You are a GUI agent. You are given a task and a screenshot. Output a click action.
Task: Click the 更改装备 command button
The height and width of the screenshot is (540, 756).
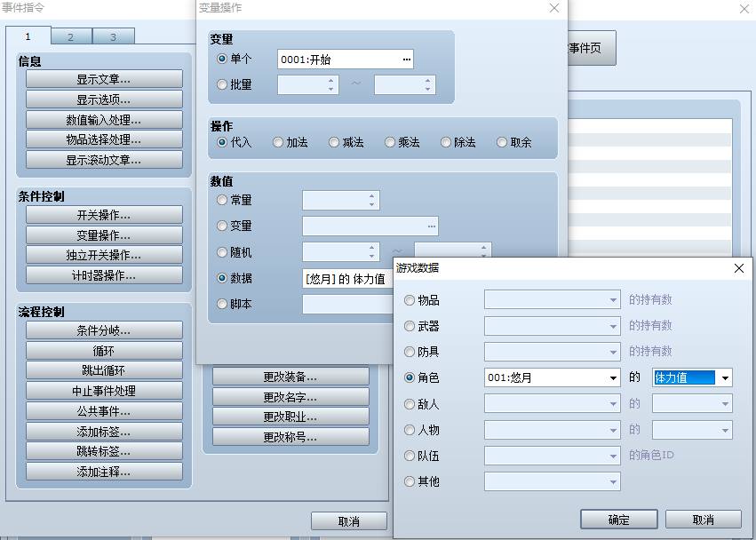tap(290, 377)
